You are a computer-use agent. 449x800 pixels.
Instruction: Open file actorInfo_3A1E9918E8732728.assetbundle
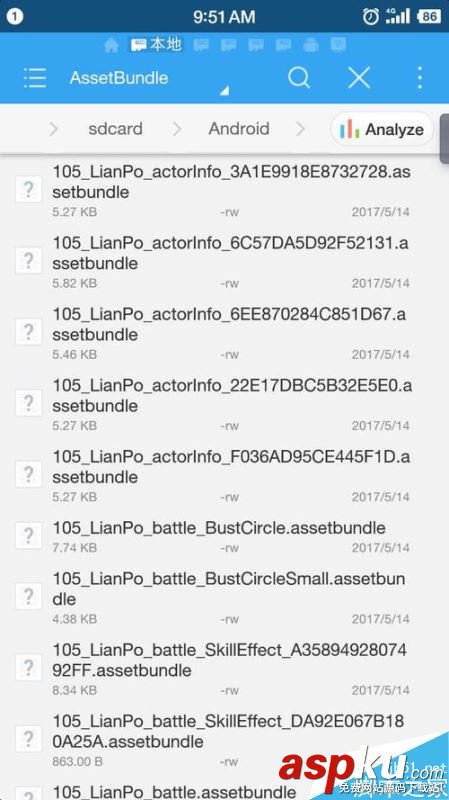pyautogui.click(x=224, y=190)
